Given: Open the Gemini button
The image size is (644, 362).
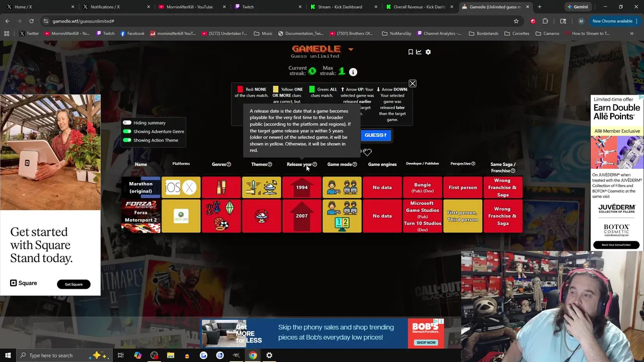Looking at the screenshot, I should [577, 7].
